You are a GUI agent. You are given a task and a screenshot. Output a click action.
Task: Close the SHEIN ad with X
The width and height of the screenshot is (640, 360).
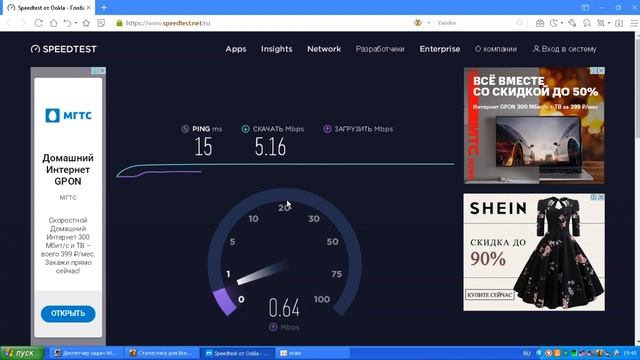(601, 197)
